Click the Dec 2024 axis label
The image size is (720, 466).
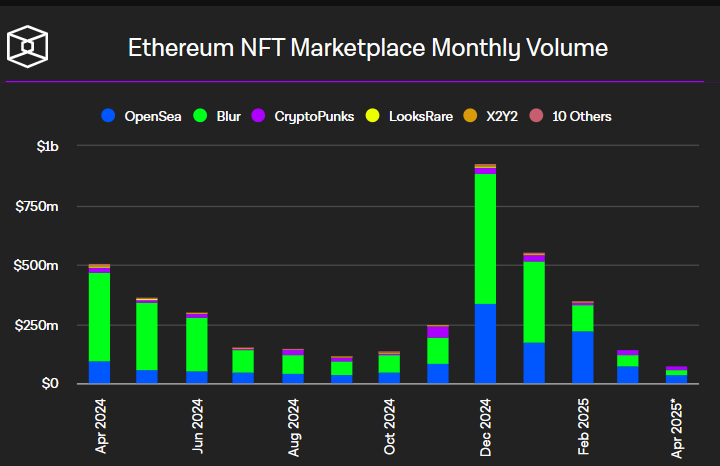click(486, 429)
